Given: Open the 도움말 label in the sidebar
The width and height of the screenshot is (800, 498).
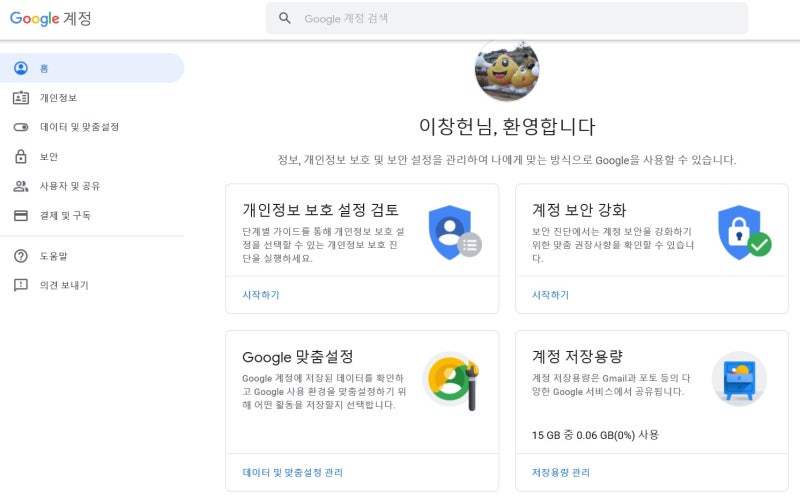Looking at the screenshot, I should pyautogui.click(x=54, y=256).
